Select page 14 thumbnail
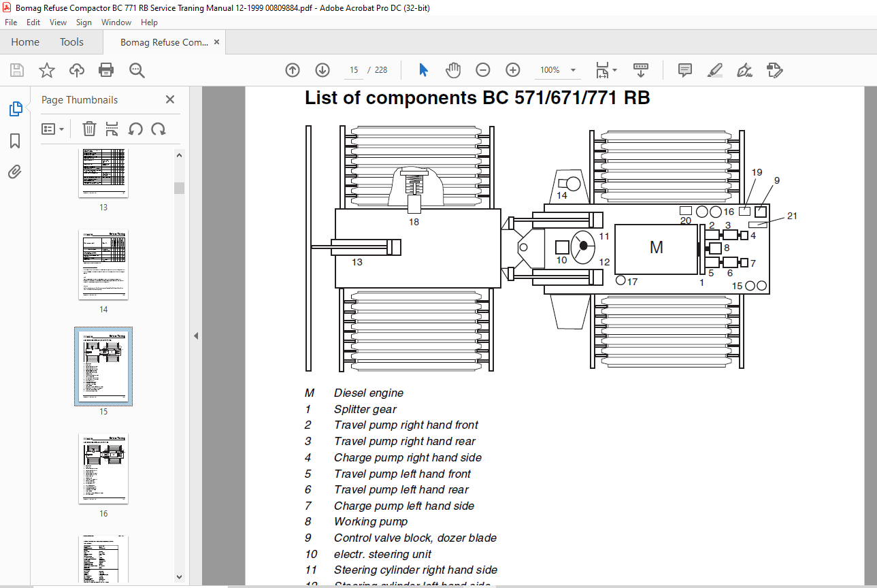The image size is (877, 588). [103, 264]
